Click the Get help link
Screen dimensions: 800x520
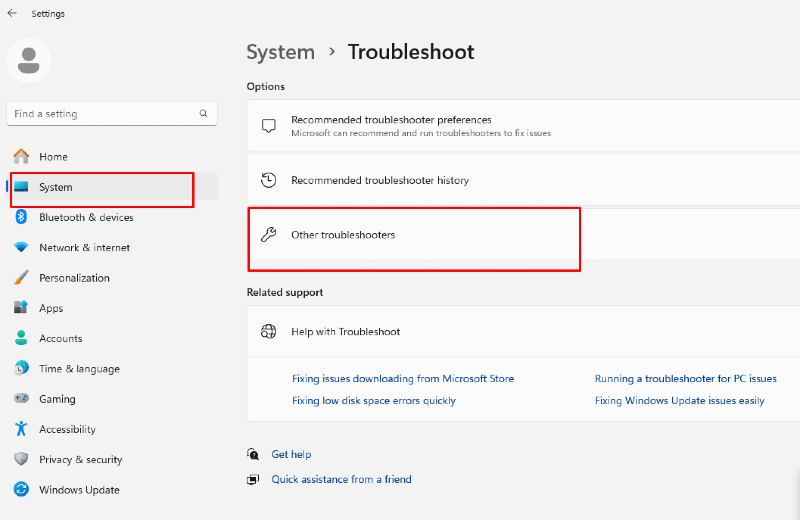coord(291,454)
